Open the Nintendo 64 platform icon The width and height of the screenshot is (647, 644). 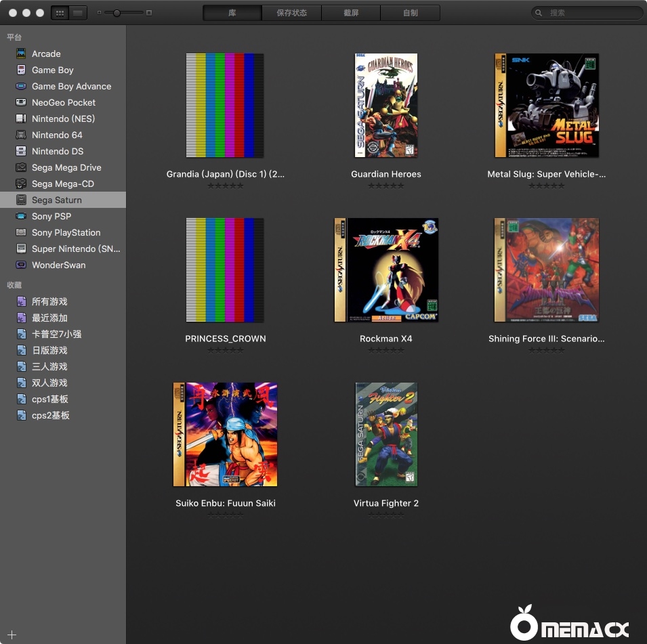[21, 135]
